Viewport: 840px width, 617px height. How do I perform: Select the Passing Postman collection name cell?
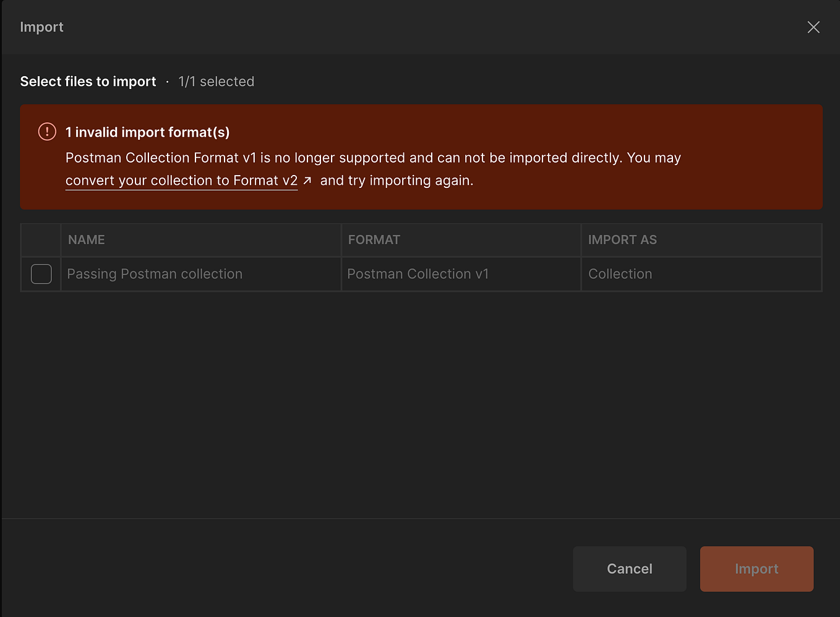click(155, 274)
